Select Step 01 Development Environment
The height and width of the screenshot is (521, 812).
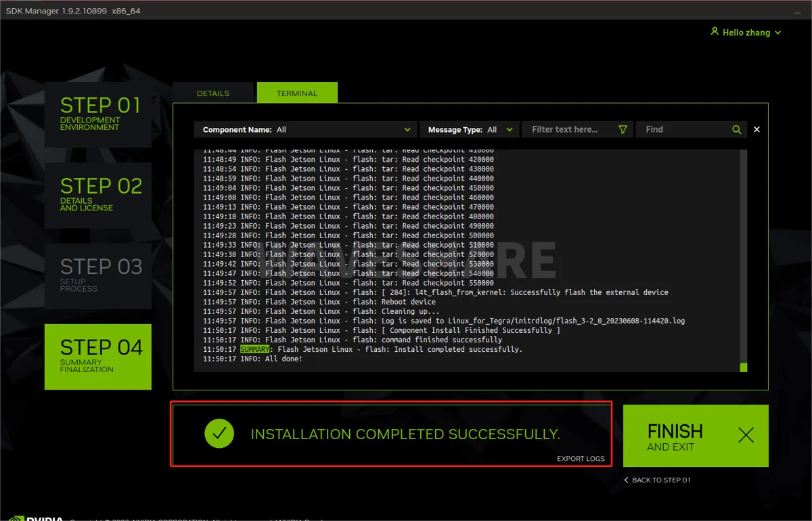(x=98, y=115)
